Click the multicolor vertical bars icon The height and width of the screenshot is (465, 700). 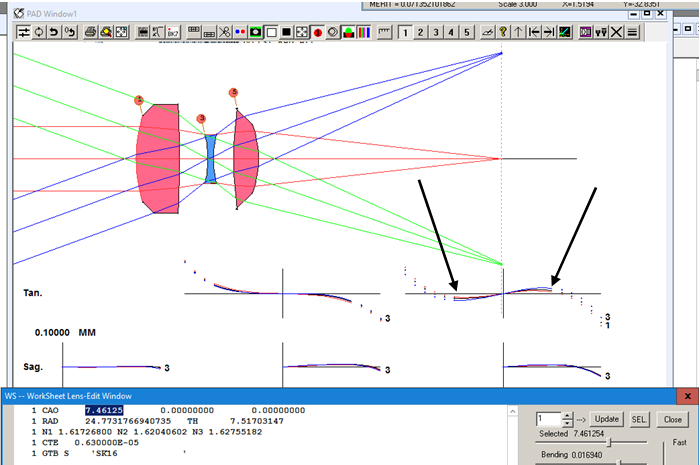coord(364,32)
